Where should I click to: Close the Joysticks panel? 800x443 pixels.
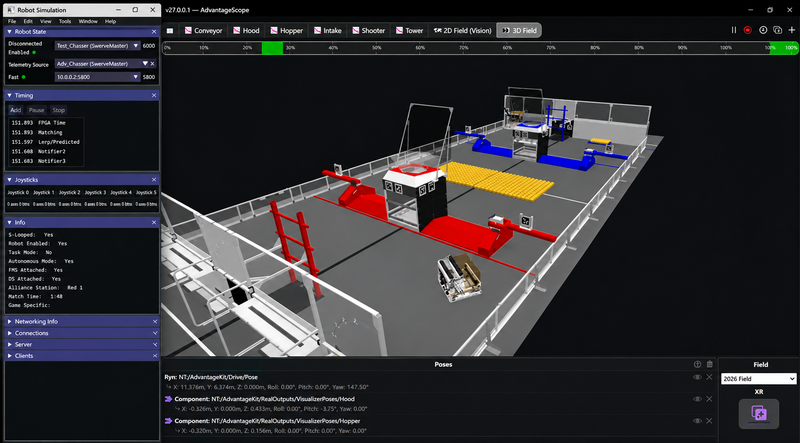(x=154, y=180)
